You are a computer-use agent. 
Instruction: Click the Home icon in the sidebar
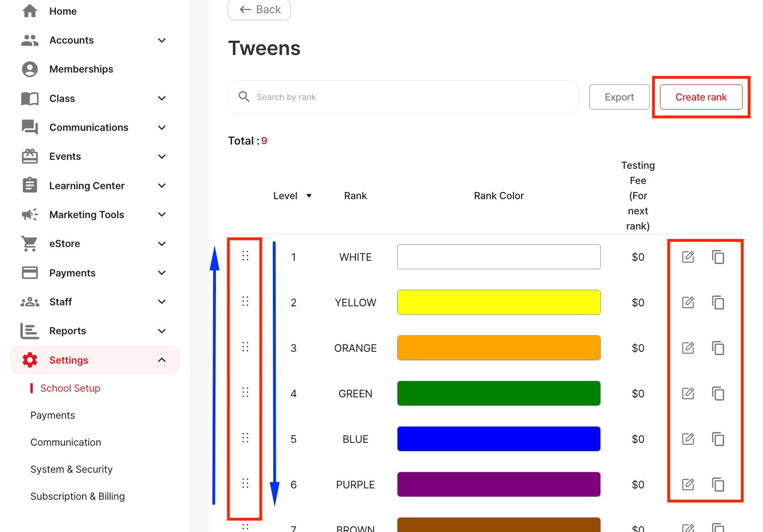tap(29, 10)
